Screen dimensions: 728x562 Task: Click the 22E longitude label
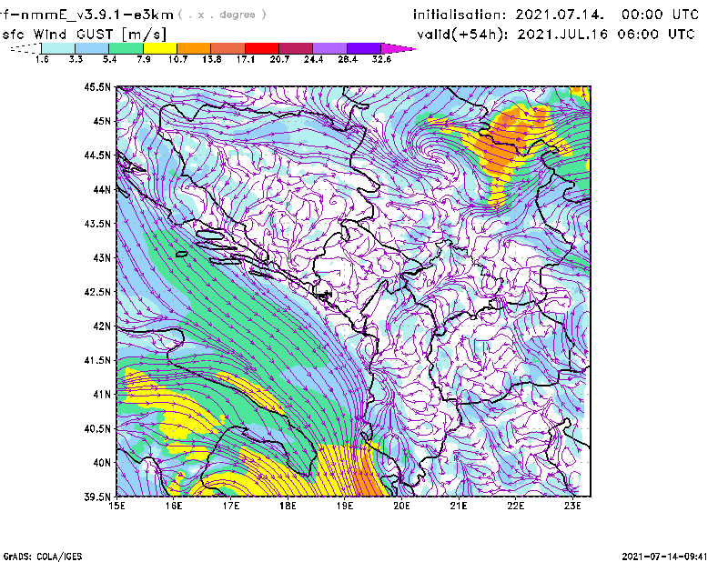pyautogui.click(x=515, y=506)
